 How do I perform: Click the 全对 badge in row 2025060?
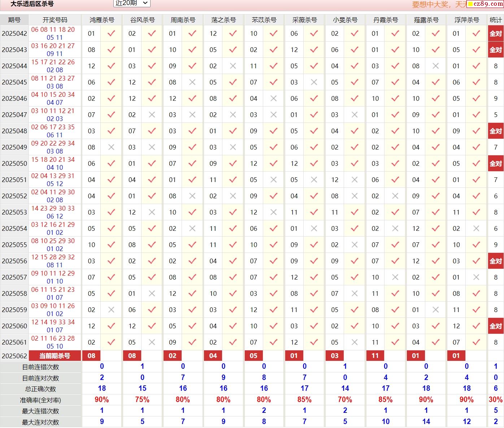(x=496, y=326)
